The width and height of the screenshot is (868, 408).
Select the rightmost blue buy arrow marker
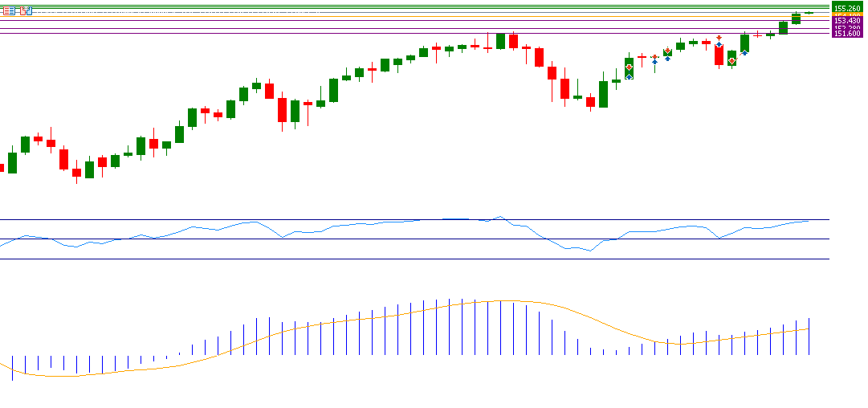[744, 52]
